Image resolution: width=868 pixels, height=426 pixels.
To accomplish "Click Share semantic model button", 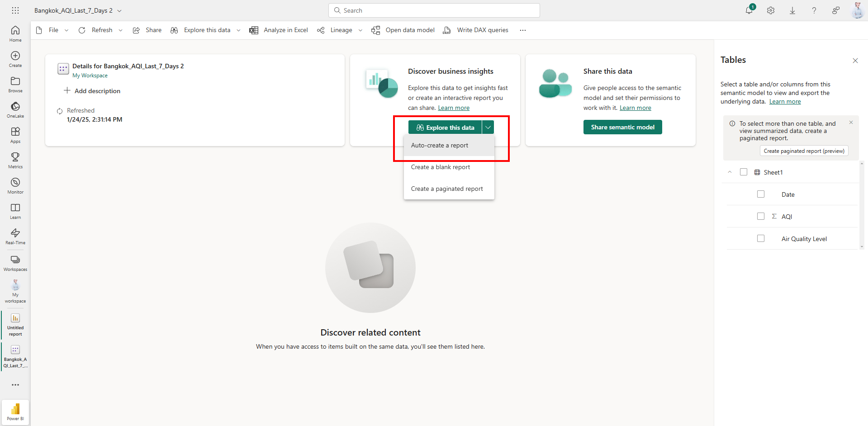I will click(622, 127).
